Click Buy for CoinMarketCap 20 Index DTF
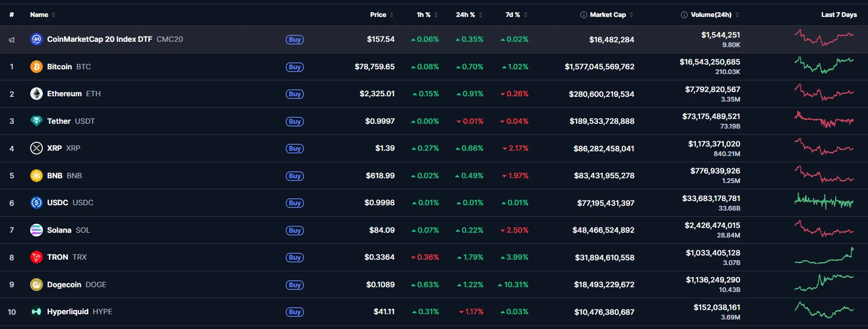The width and height of the screenshot is (868, 329). click(295, 40)
